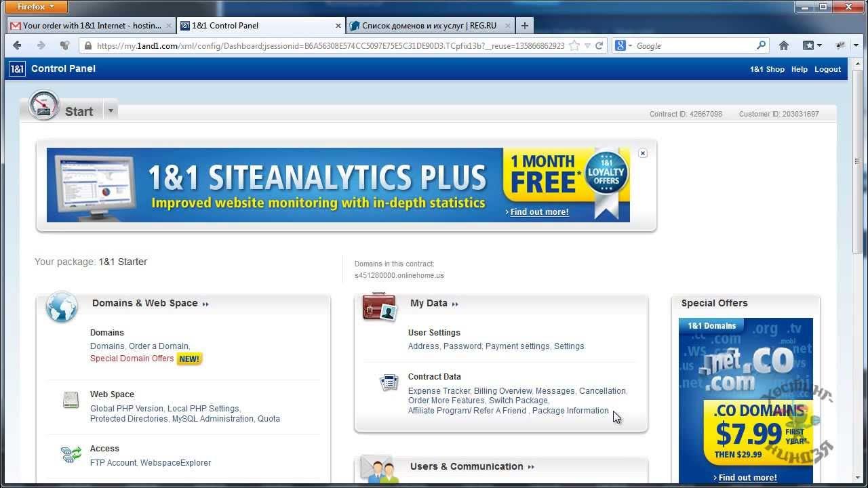The width and height of the screenshot is (868, 488).
Task: Click Logout in the header
Action: tap(828, 69)
